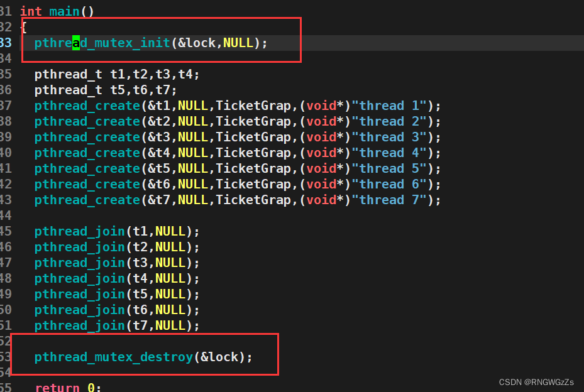Click the 'int main()' function declaration

tap(57, 11)
